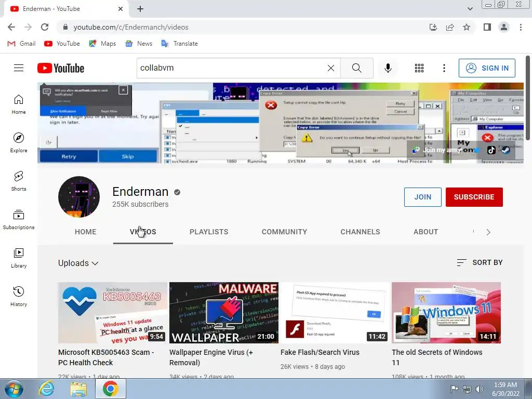
Task: Toggle Chrome side panel icon
Action: tap(487, 27)
